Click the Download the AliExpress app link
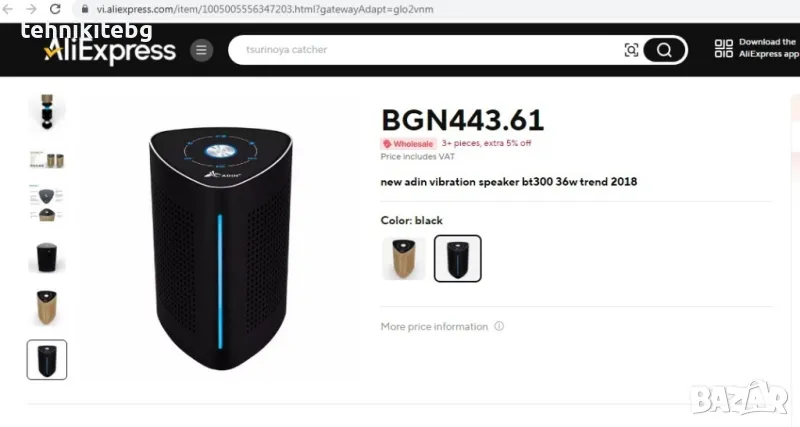 (x=768, y=48)
